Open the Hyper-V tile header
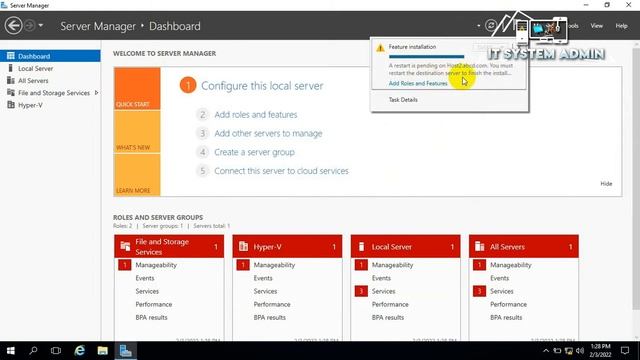 [x=287, y=247]
